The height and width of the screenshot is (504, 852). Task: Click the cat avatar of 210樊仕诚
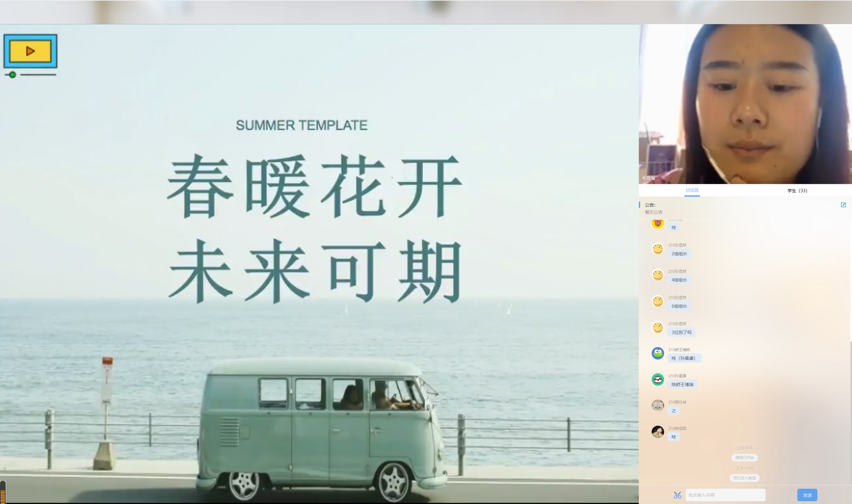click(x=658, y=405)
